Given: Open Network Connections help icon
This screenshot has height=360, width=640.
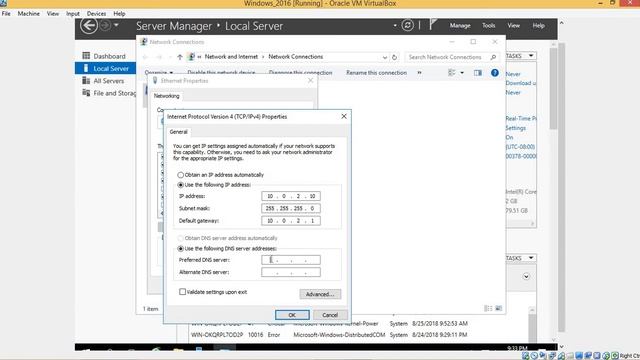Looking at the screenshot, I should pos(495,73).
